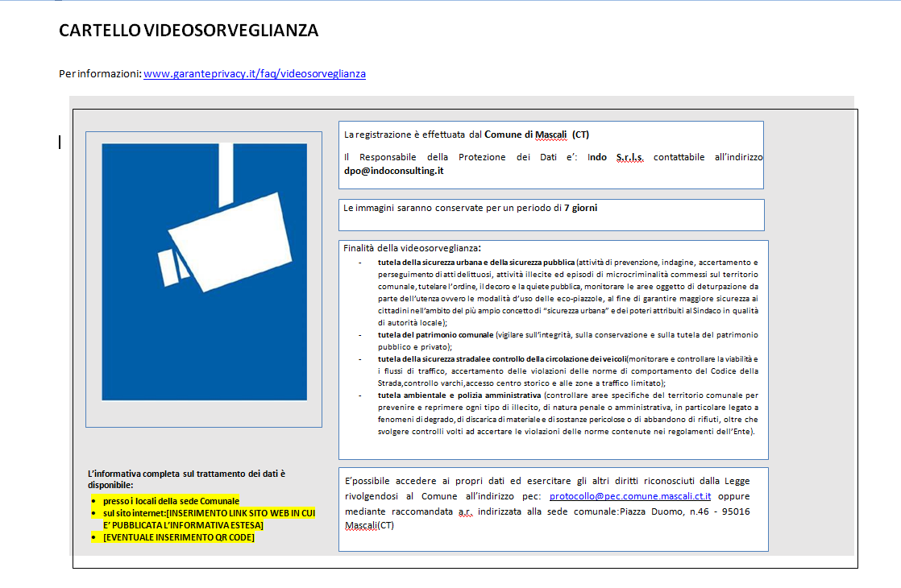Click the 'Finalità della videosorveglianza' heading
901x588 pixels.
412,248
